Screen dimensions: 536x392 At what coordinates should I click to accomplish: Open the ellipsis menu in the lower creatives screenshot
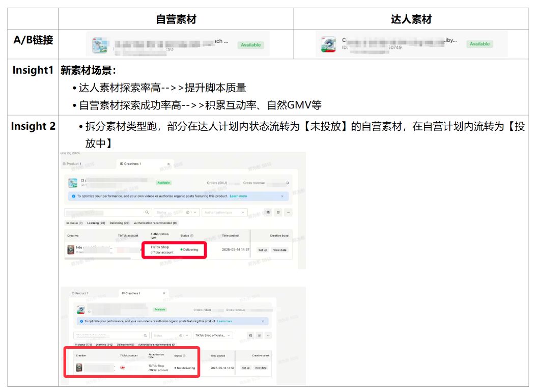[268, 335]
